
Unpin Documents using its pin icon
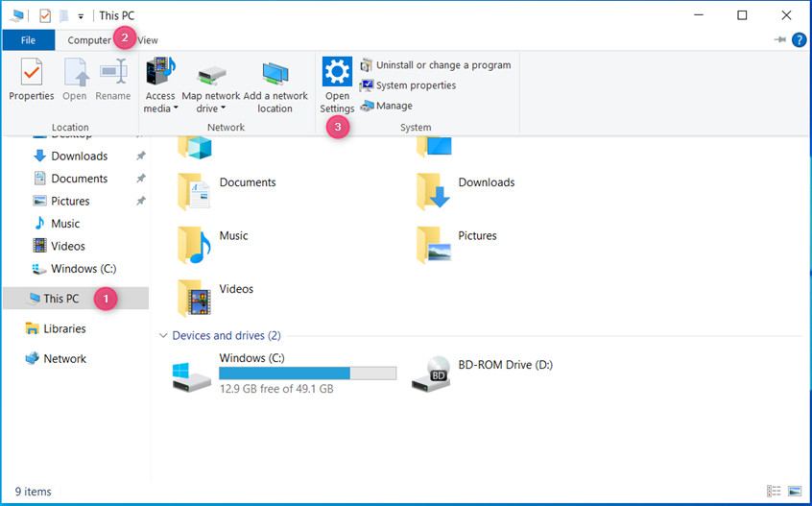click(141, 179)
